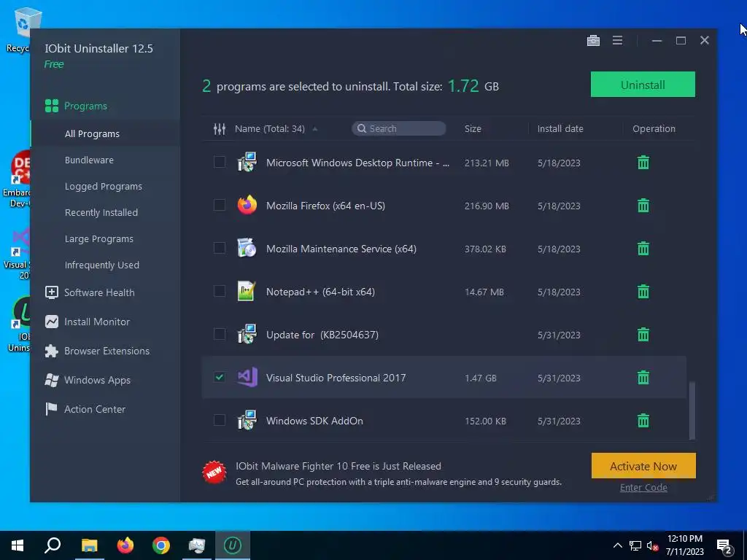Image resolution: width=747 pixels, height=560 pixels.
Task: Check the Windows SDK AddOn checkbox
Action: [x=219, y=420]
